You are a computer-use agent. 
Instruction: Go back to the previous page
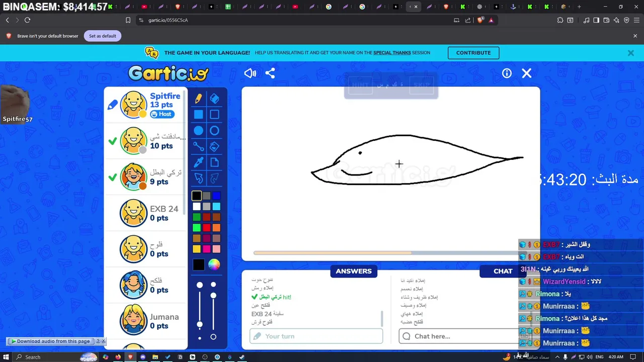(7, 20)
